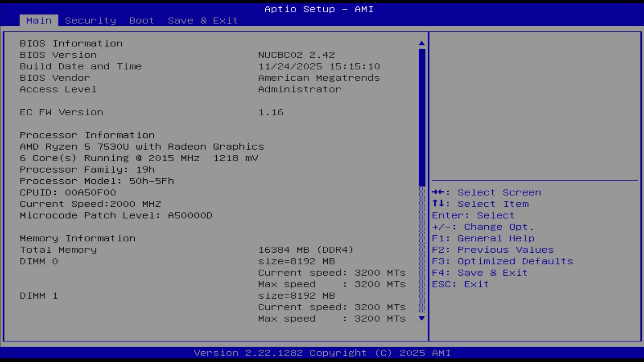Select the Total Memory row

click(x=58, y=250)
